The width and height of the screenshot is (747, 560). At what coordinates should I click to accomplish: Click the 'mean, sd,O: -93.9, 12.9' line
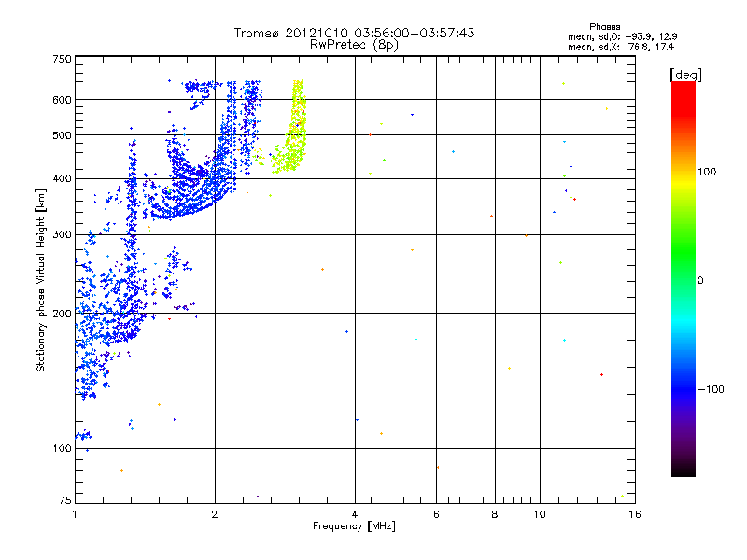[622, 36]
